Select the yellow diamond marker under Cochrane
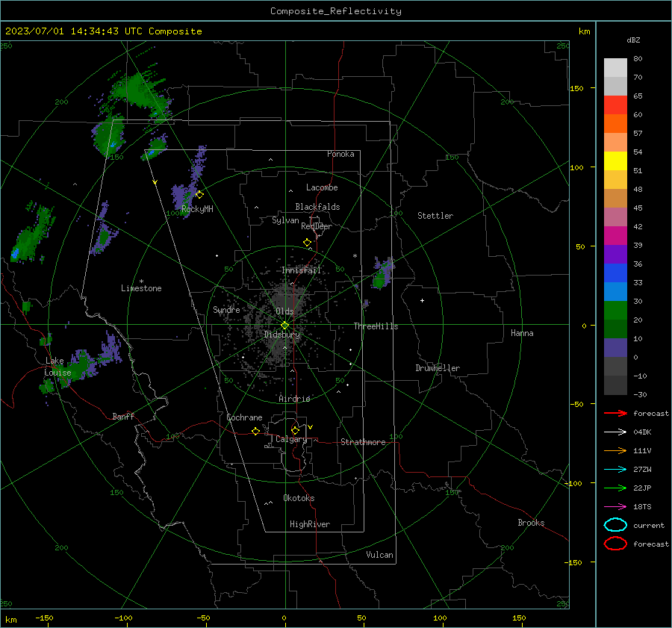 tap(255, 432)
